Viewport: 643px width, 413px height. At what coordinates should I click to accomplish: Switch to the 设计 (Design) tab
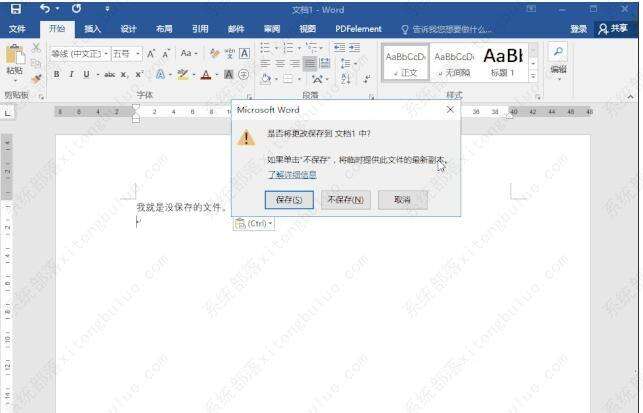(x=128, y=29)
